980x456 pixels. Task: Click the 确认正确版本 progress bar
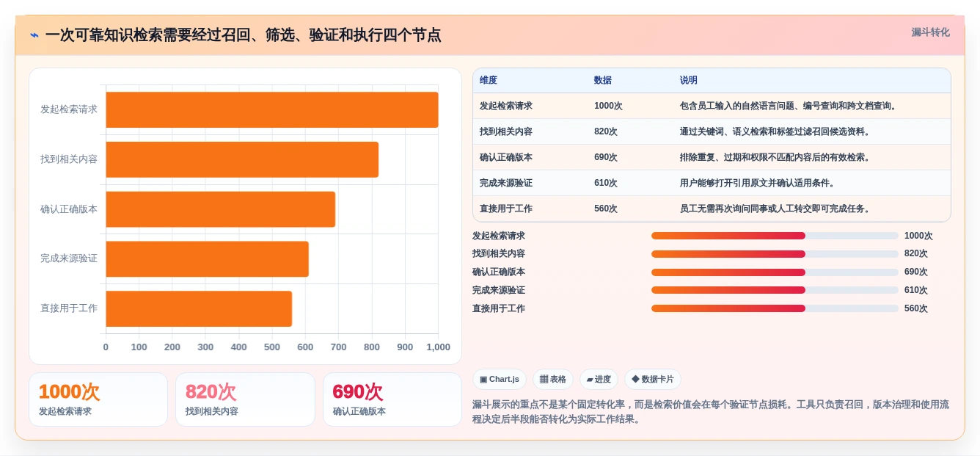point(775,272)
